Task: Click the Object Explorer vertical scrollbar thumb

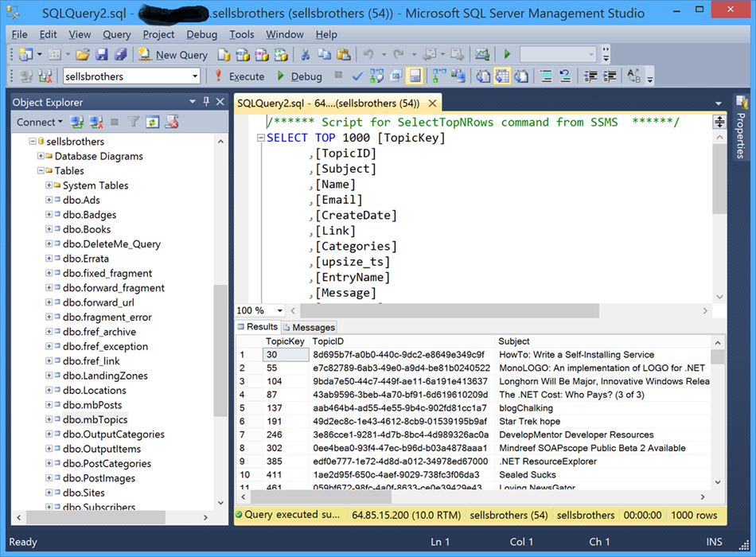Action: (x=220, y=351)
